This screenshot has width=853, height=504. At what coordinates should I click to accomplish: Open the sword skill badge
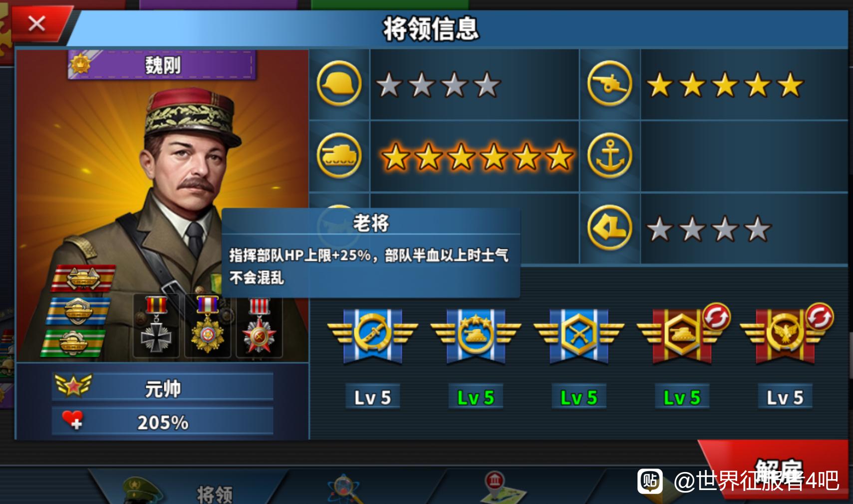(372, 335)
